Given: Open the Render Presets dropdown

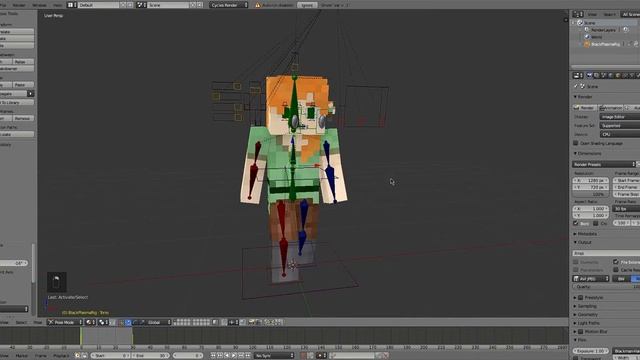Looking at the screenshot, I should click(x=604, y=164).
